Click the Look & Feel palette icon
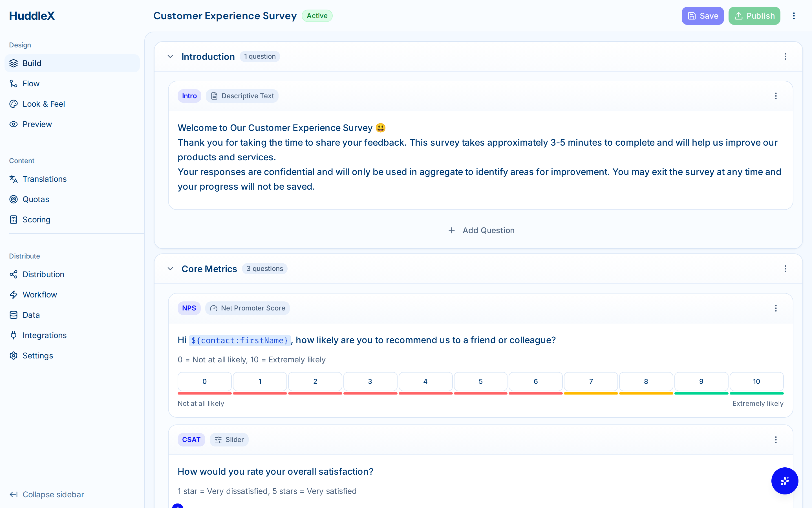Viewport: 812px width, 508px height. click(x=14, y=104)
